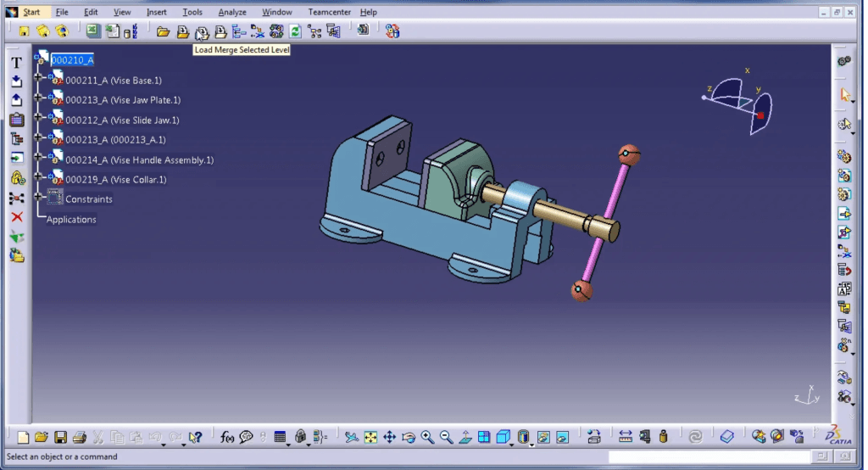The height and width of the screenshot is (470, 868).
Task: Select the Rotate view tool
Action: point(409,438)
